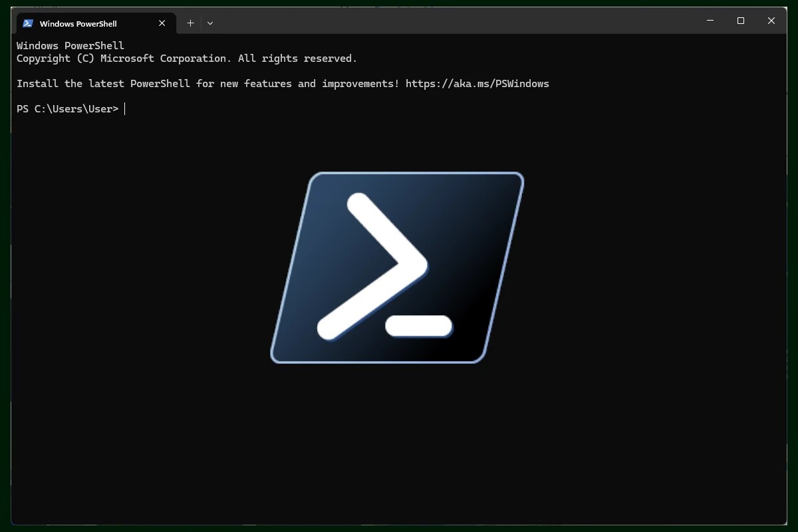Image resolution: width=798 pixels, height=532 pixels.
Task: Click the PS C:\Users\User> prompt path
Action: pyautogui.click(x=66, y=108)
